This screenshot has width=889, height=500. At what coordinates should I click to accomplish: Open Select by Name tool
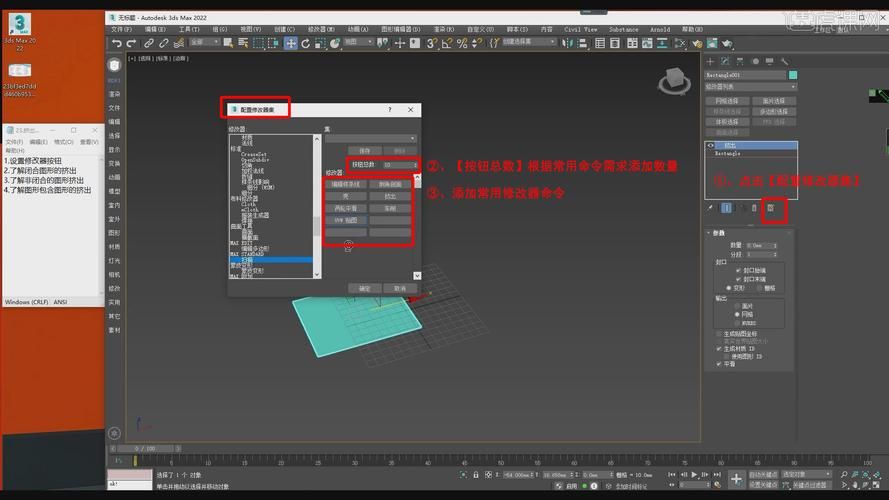click(x=243, y=43)
